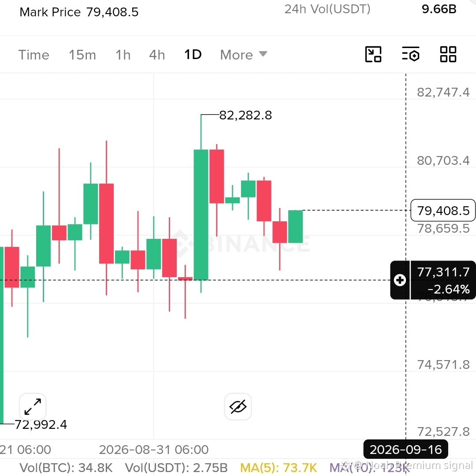Expand the More timeframes dropdown
The height and width of the screenshot is (476, 476).
click(x=243, y=55)
